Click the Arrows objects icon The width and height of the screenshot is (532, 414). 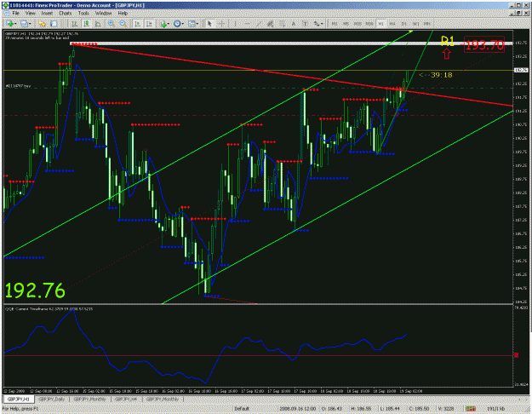pos(316,24)
